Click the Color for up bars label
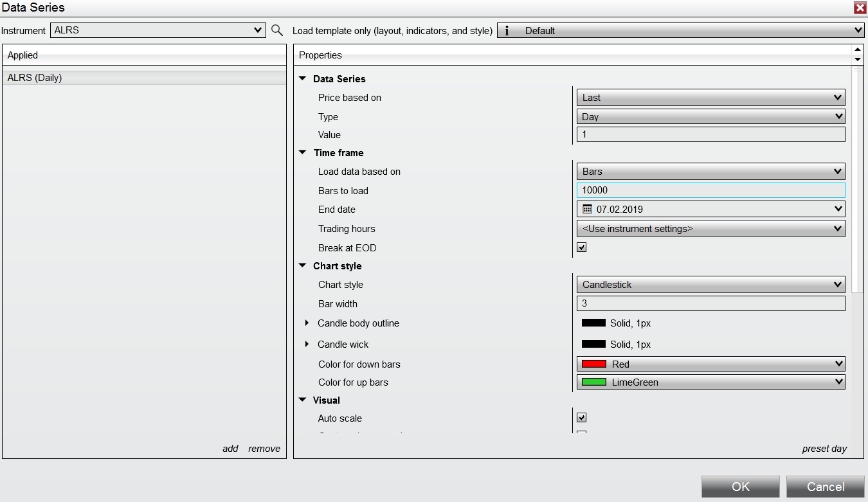Screen dimensions: 868x502 (353, 382)
